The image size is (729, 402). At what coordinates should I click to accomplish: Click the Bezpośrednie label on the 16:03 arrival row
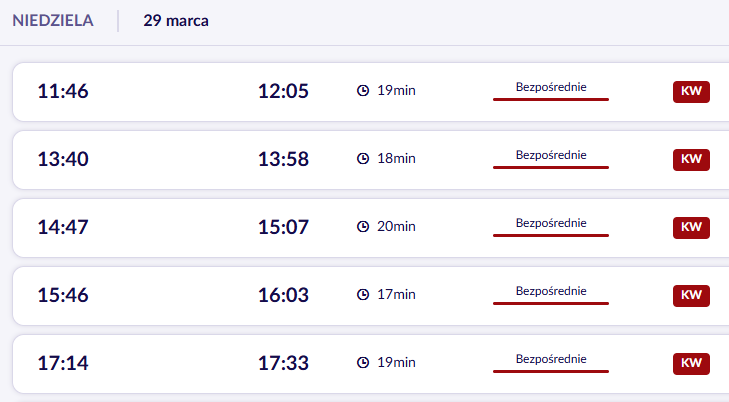[550, 291]
